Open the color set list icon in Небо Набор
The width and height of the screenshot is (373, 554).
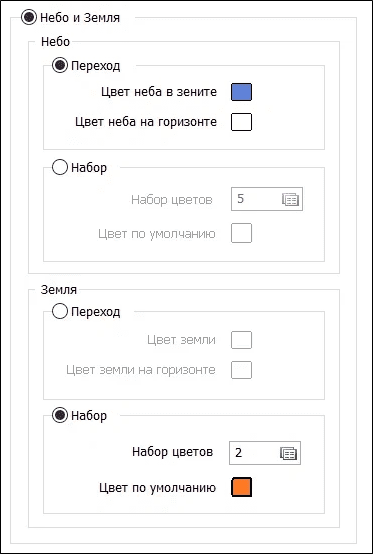(290, 200)
